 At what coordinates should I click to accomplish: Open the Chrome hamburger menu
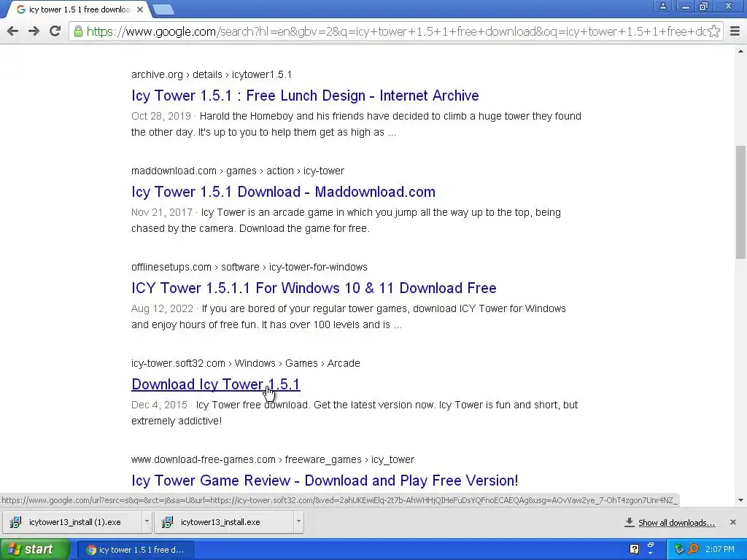tap(735, 31)
